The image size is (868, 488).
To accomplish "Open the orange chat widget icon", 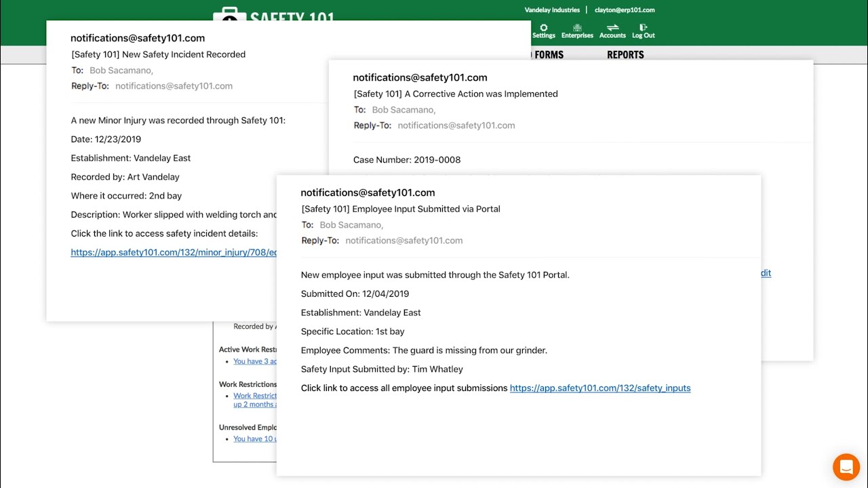I will tap(846, 467).
